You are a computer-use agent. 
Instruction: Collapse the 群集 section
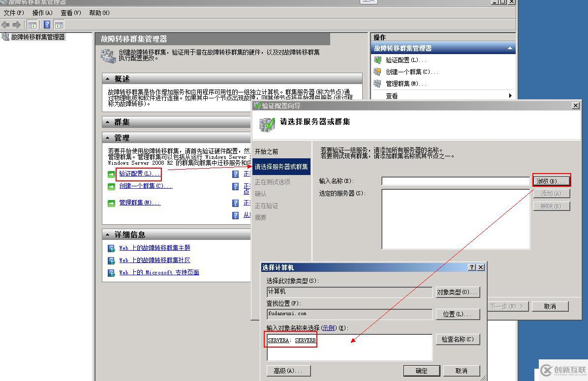[x=108, y=122]
